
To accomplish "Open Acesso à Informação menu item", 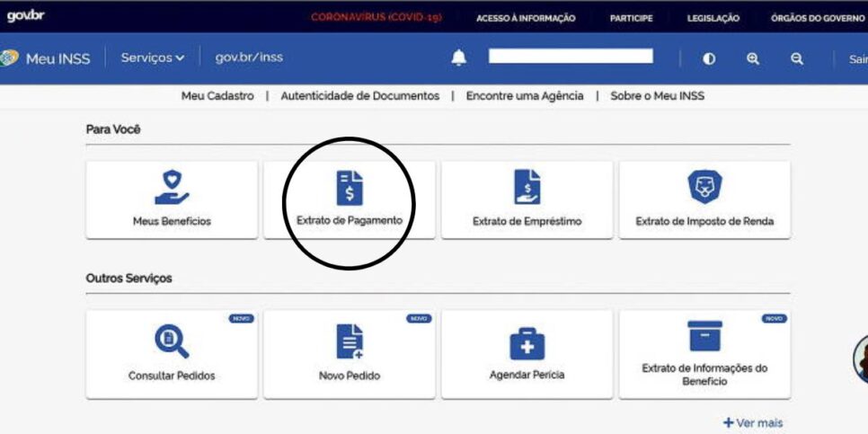I will click(x=526, y=18).
